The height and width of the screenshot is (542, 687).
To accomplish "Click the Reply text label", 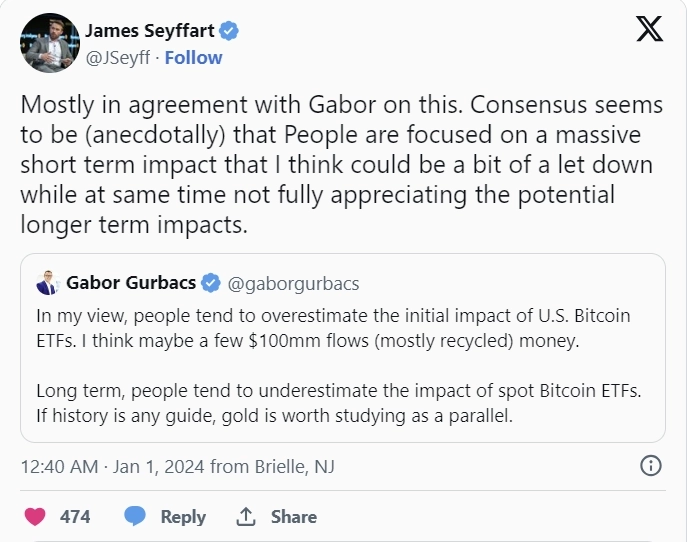I will point(183,517).
